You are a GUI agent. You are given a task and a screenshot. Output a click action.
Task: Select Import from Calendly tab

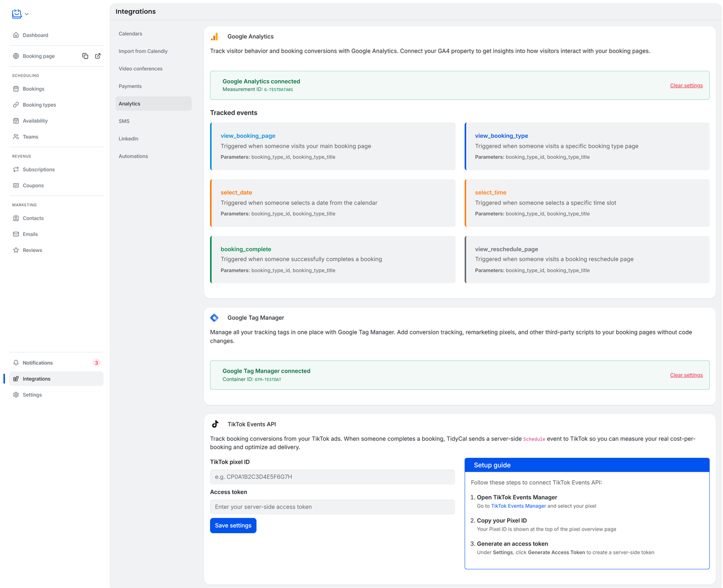pyautogui.click(x=154, y=51)
